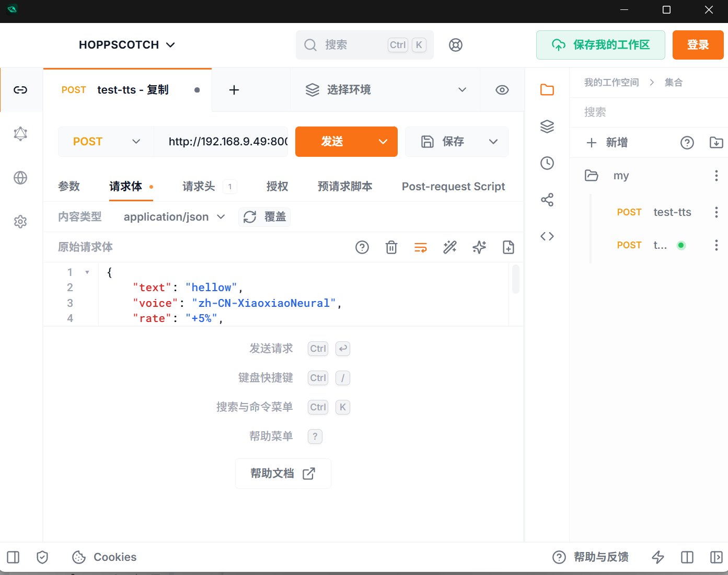The height and width of the screenshot is (575, 728).
Task: Open the Send options dropdown arrow
Action: click(383, 142)
